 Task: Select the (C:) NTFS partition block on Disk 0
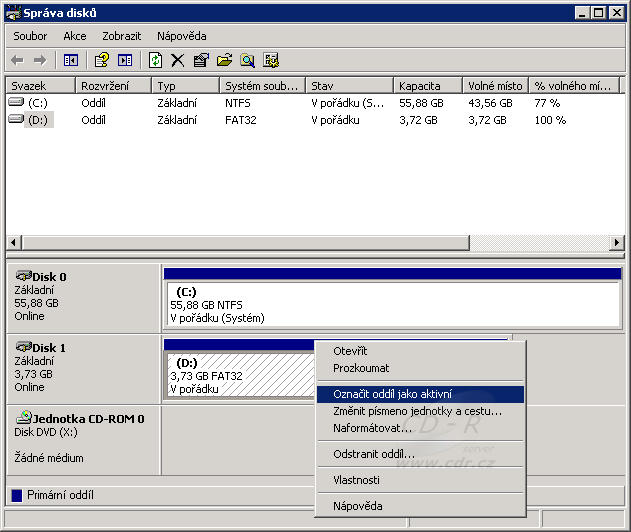[x=392, y=304]
